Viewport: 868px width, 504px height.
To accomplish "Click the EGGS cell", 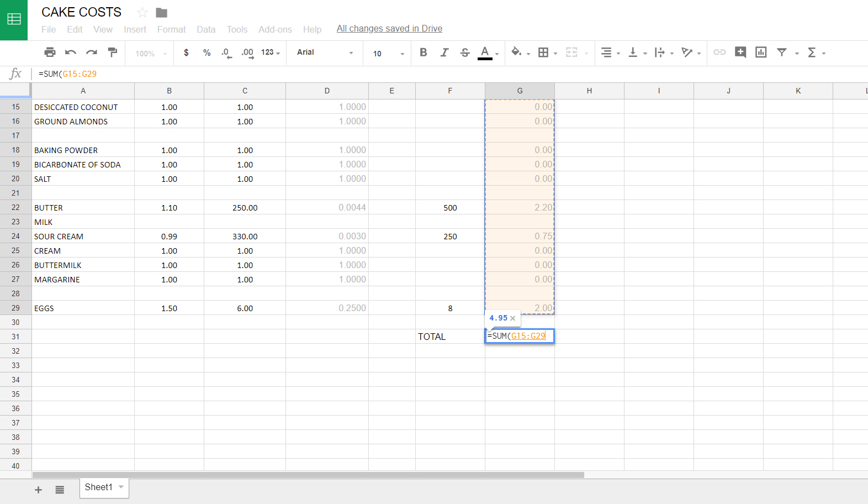I will tap(83, 308).
